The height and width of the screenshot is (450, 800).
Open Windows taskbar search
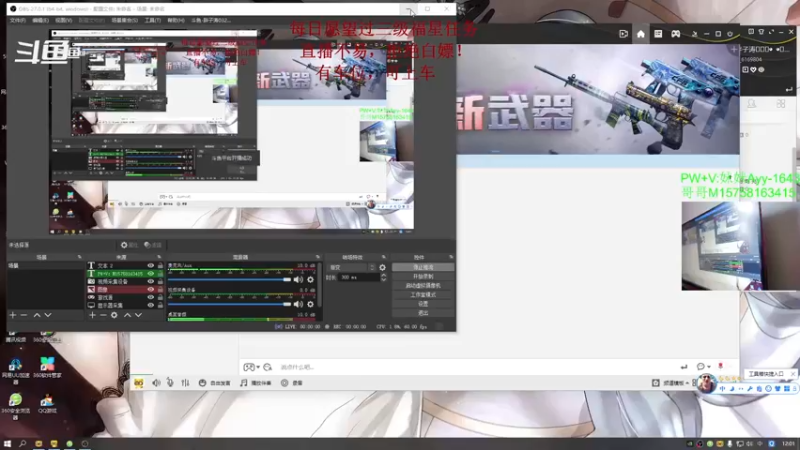[x=22, y=444]
